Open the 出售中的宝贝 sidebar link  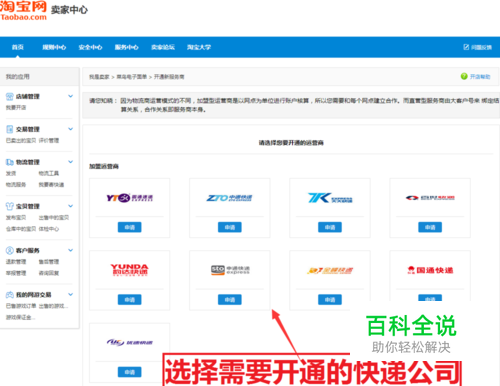(54, 218)
